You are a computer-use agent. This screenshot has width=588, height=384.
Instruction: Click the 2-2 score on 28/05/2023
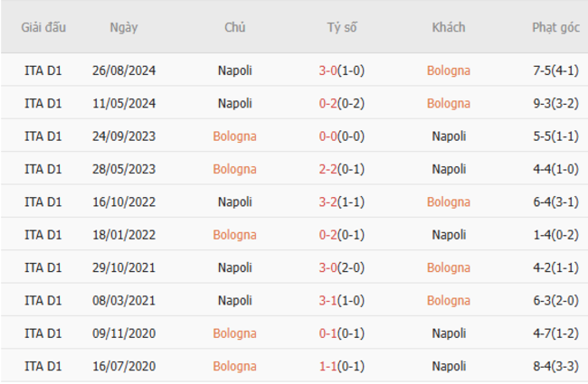[327, 169]
